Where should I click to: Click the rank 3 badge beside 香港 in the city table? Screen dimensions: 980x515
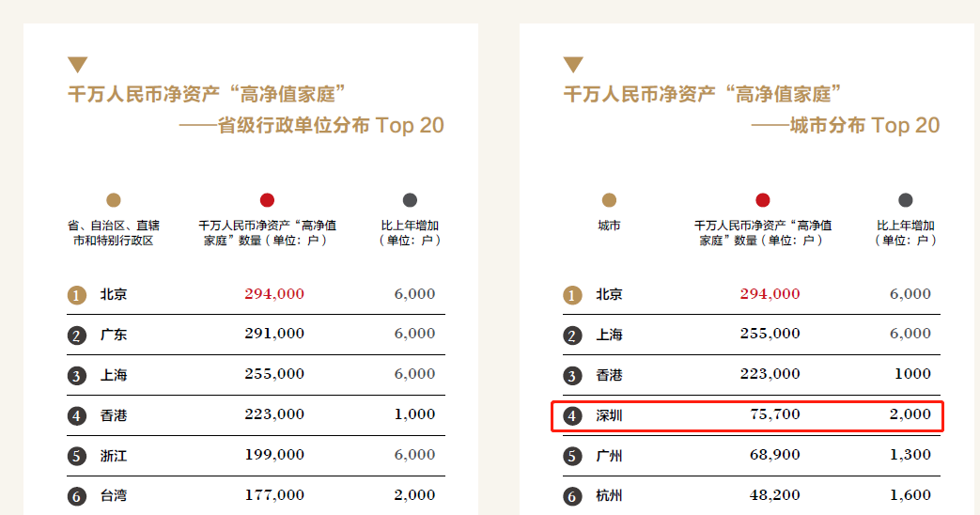tap(572, 376)
